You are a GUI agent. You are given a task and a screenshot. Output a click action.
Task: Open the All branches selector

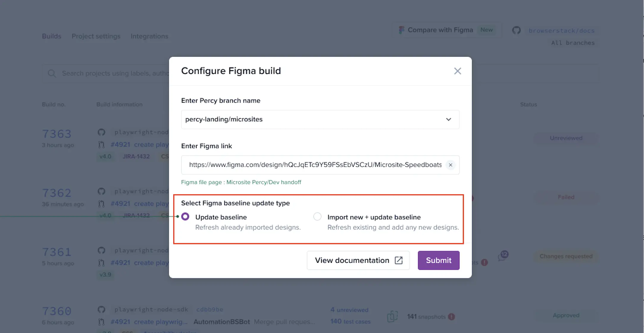[x=573, y=43]
